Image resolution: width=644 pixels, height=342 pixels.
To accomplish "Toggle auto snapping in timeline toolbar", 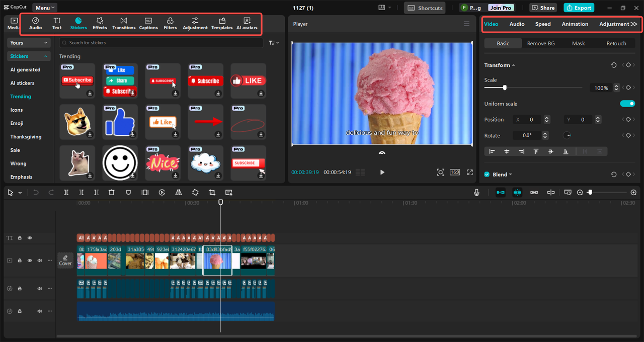I will 518,193.
